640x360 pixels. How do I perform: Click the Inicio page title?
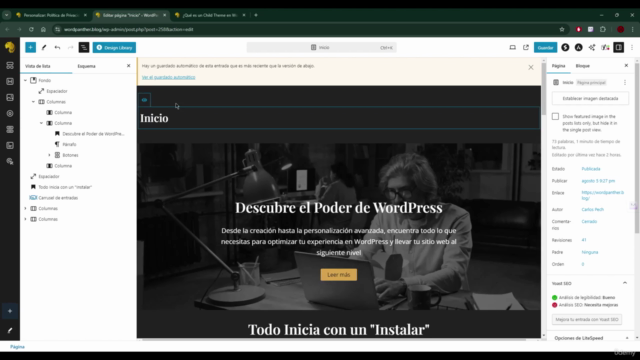(154, 118)
